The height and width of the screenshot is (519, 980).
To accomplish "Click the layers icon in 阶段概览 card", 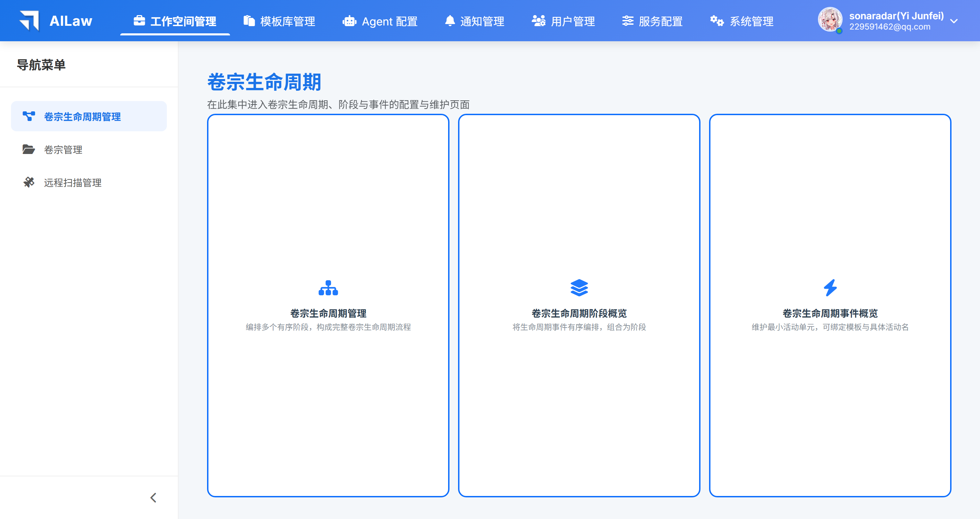I will (x=579, y=288).
